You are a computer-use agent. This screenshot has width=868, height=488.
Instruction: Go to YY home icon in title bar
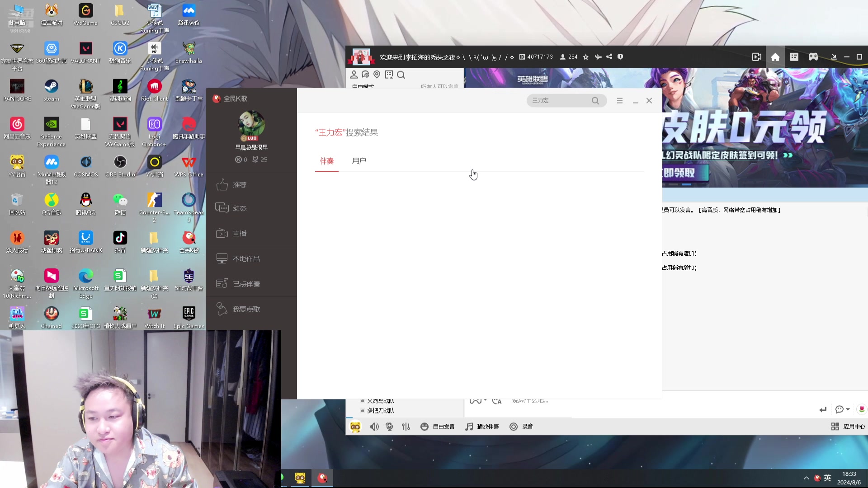point(775,57)
